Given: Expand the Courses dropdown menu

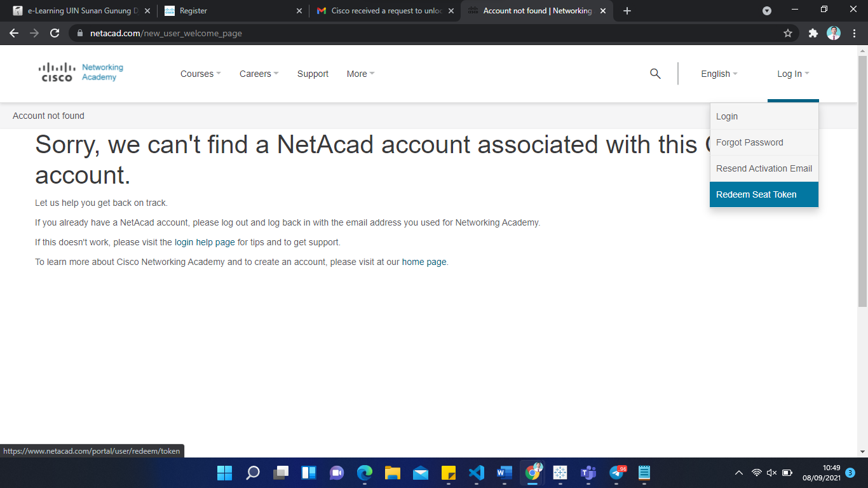Looking at the screenshot, I should (x=201, y=74).
